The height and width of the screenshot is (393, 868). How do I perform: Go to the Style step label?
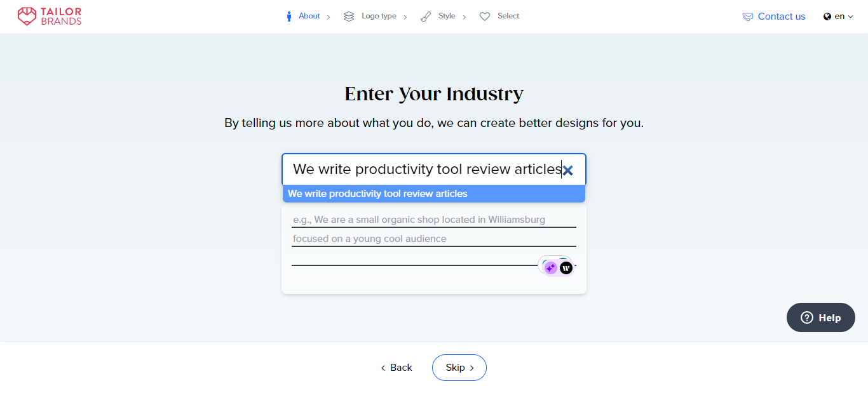[x=447, y=17]
